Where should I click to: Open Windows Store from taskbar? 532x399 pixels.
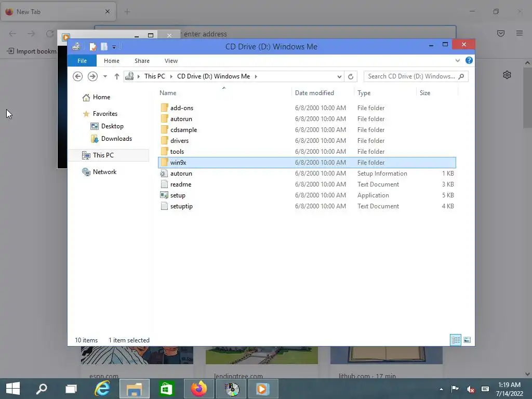[x=166, y=389]
